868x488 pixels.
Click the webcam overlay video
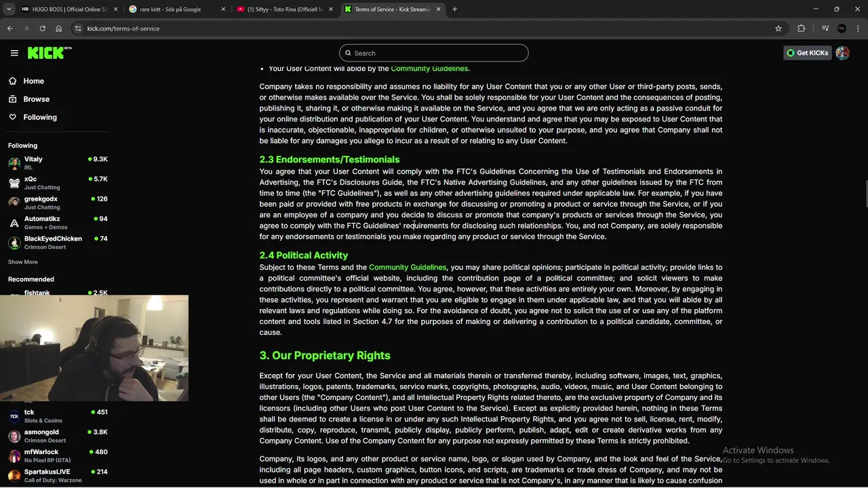[94, 348]
